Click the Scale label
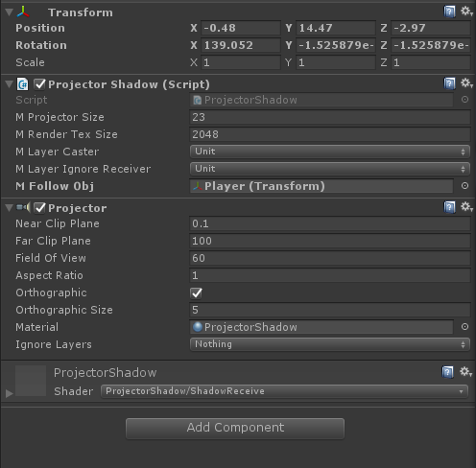The height and width of the screenshot is (468, 476). 30,62
